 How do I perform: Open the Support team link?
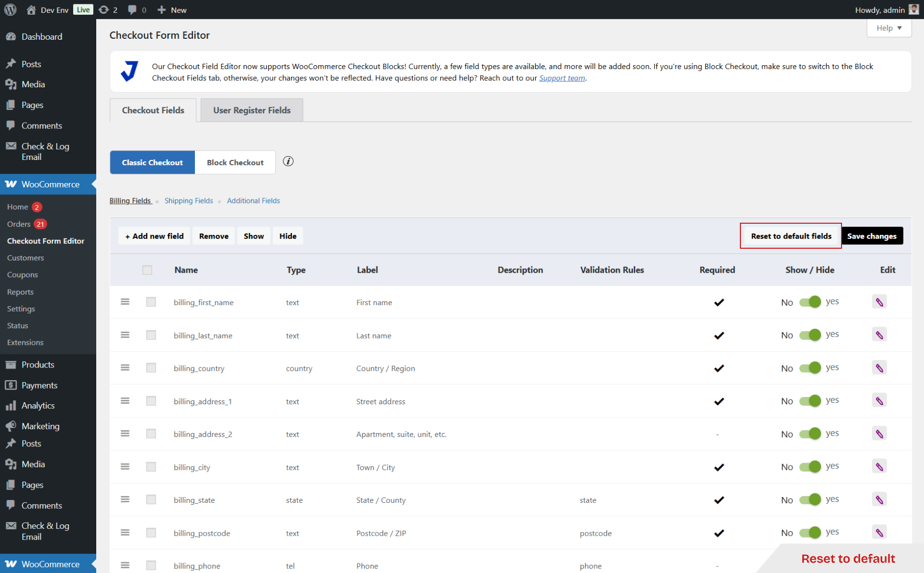562,78
